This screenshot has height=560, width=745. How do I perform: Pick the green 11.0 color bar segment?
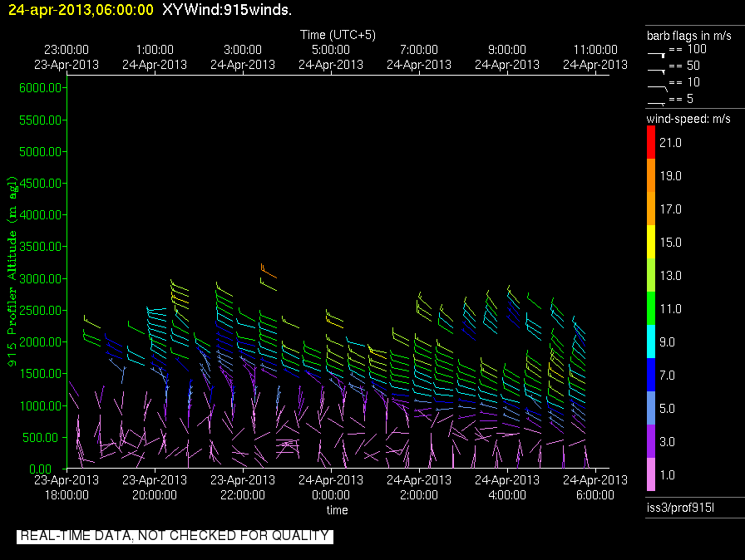(651, 308)
